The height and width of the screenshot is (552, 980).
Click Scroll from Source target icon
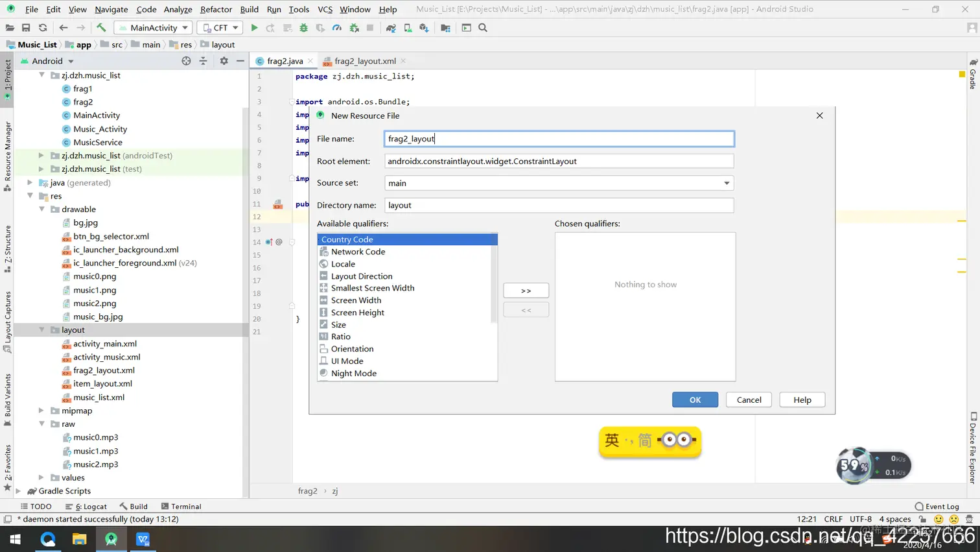pos(186,61)
